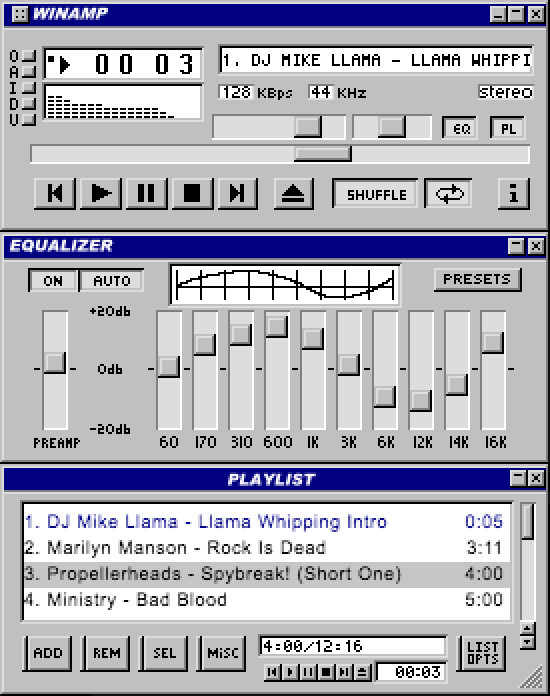
Task: Open the playlist SEL menu
Action: tap(164, 653)
